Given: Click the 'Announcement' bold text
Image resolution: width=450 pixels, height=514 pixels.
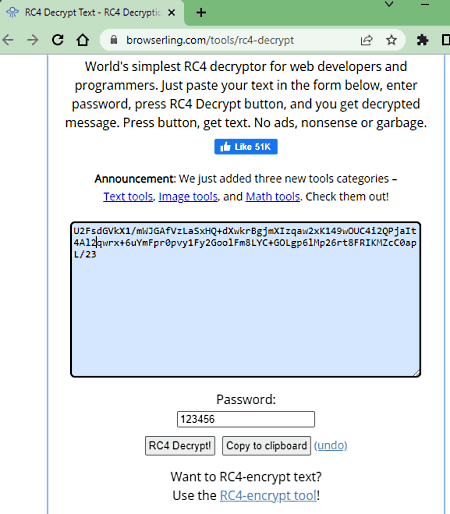Looking at the screenshot, I should [134, 179].
